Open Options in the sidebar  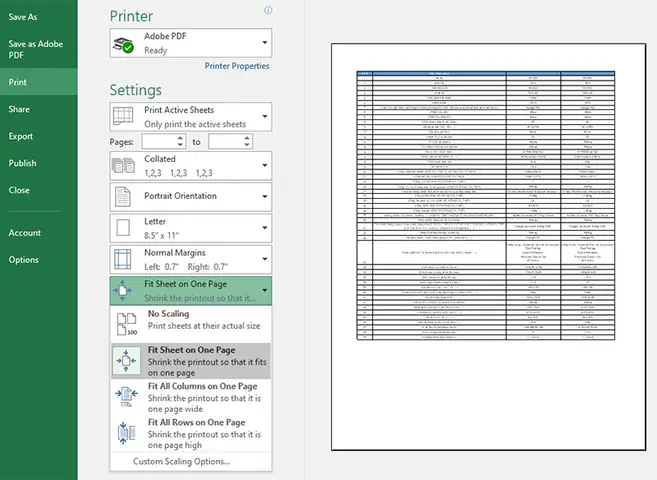pyautogui.click(x=39, y=259)
